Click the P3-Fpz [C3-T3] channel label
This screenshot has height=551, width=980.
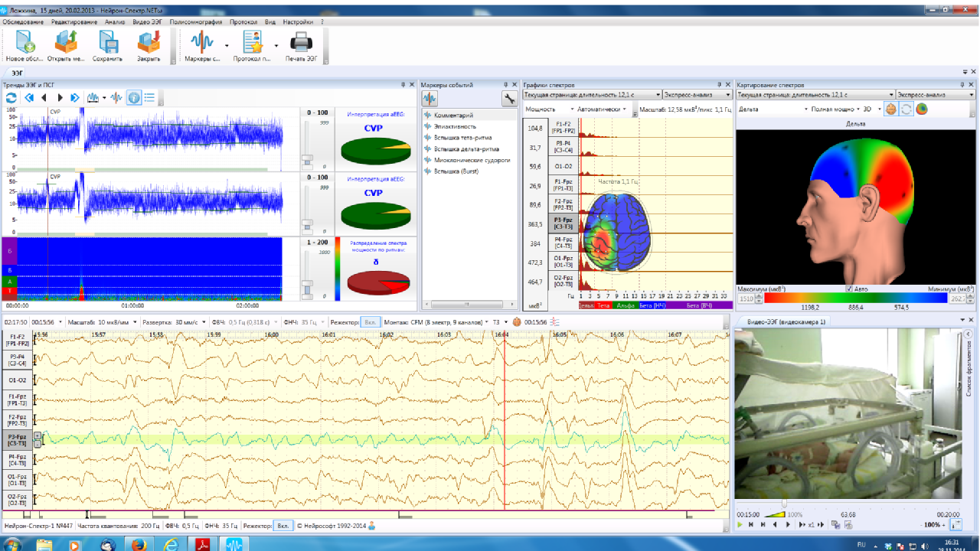pos(16,439)
